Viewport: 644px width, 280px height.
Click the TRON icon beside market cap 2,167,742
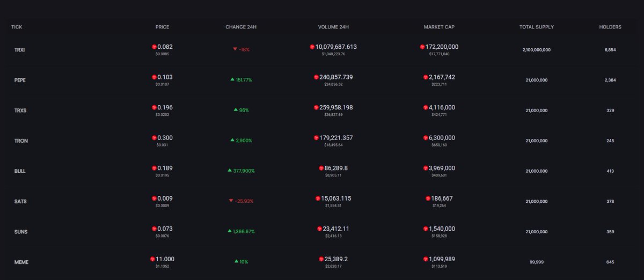(x=425, y=77)
